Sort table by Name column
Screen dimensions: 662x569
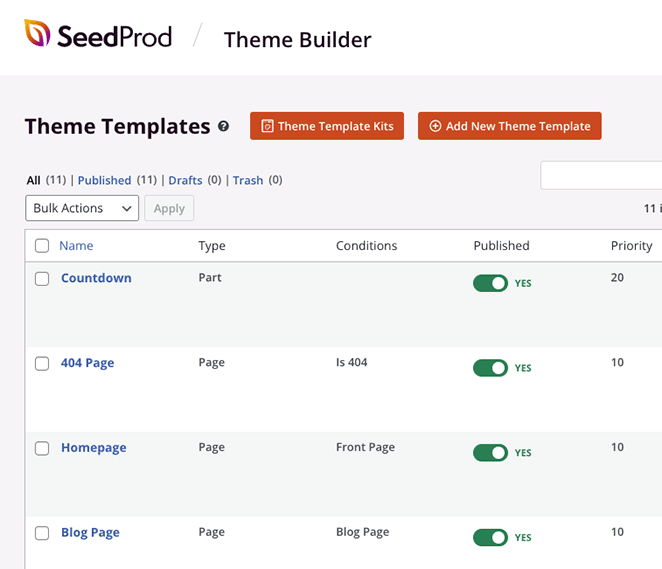tap(76, 246)
